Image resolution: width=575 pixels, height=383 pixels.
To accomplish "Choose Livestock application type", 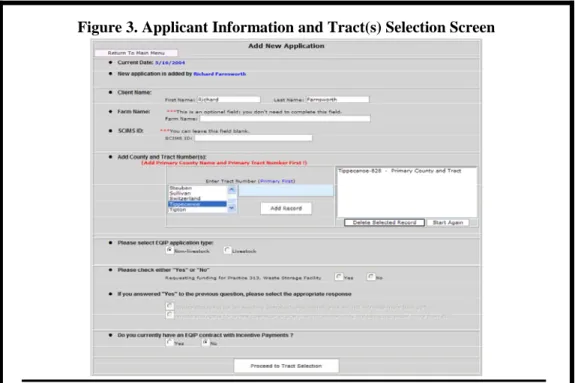I will coord(227,250).
